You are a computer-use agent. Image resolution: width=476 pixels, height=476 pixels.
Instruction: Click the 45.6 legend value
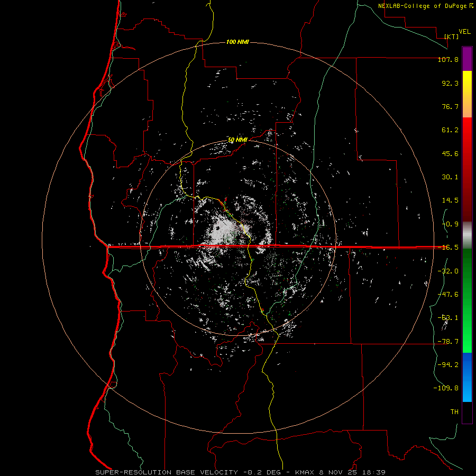pyautogui.click(x=450, y=153)
